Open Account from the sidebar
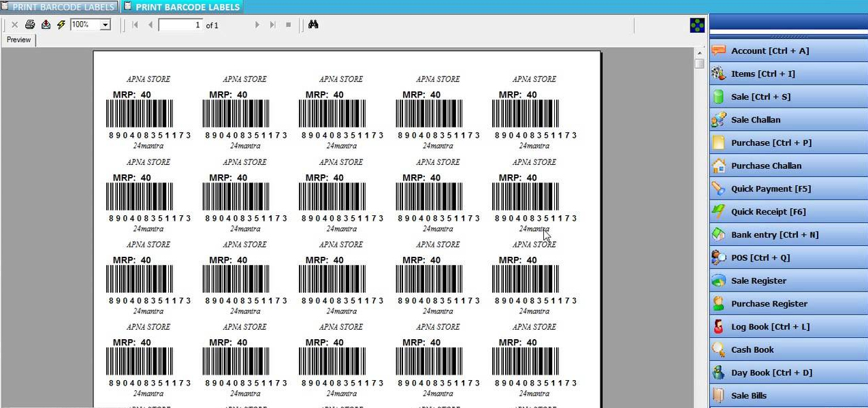The height and width of the screenshot is (408, 868). coord(788,50)
